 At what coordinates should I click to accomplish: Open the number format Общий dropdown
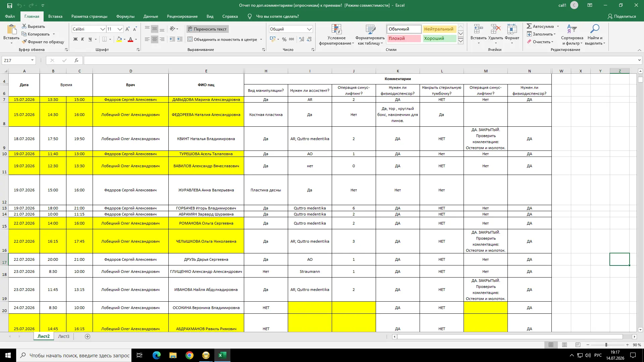point(309,29)
